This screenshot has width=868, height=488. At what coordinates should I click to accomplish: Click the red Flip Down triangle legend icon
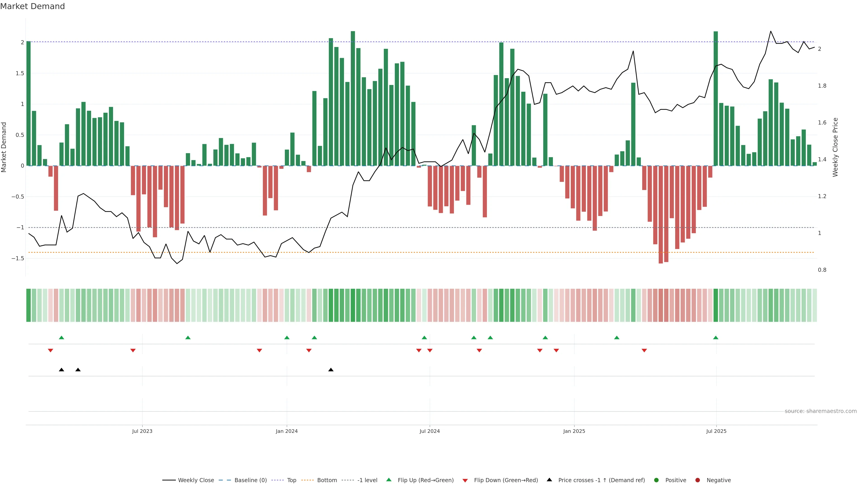pyautogui.click(x=465, y=480)
